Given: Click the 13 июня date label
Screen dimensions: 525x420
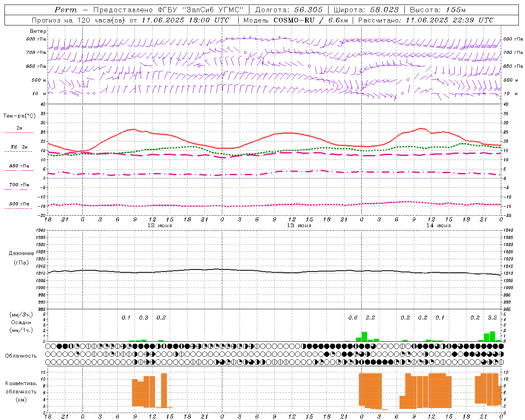Looking at the screenshot, I should (299, 226).
